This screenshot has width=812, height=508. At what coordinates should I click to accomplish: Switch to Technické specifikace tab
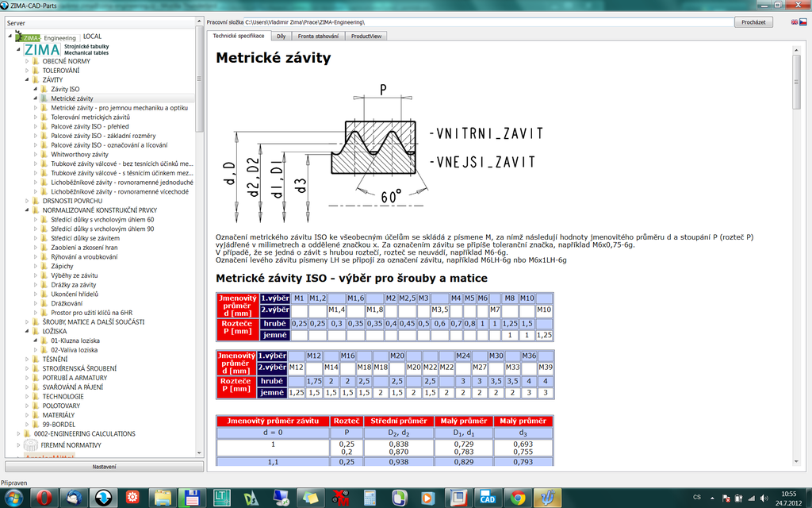[x=239, y=36]
